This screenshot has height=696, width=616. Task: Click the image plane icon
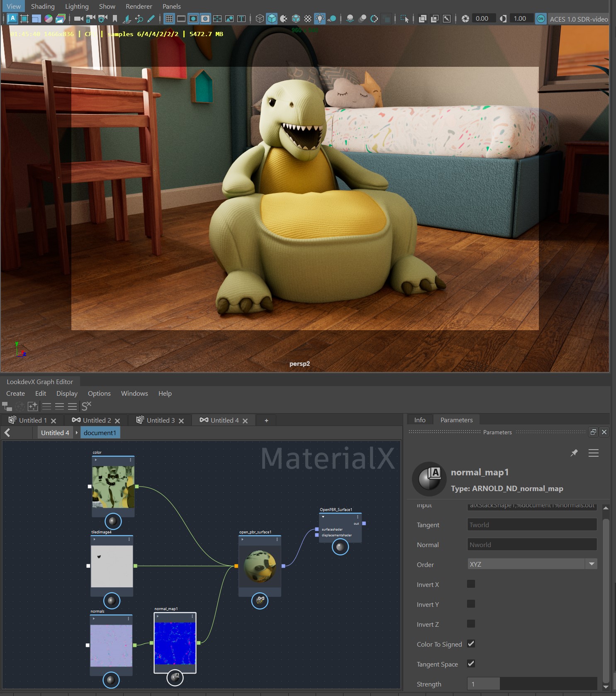[x=127, y=19]
